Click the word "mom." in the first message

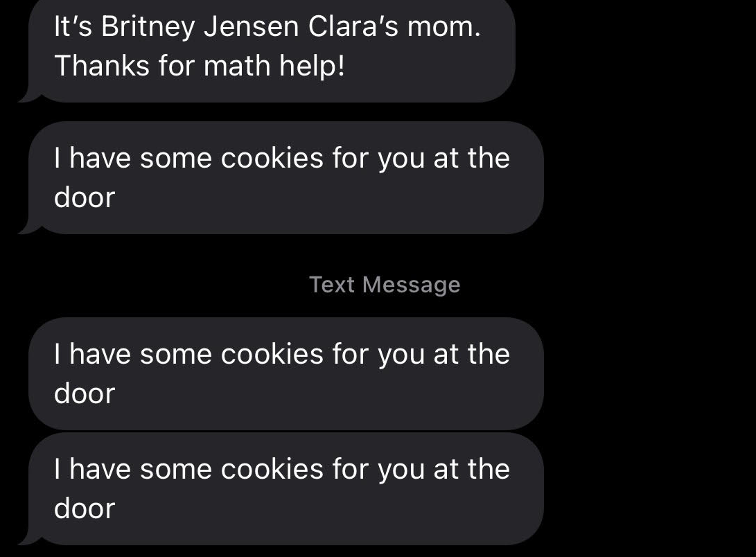point(443,27)
